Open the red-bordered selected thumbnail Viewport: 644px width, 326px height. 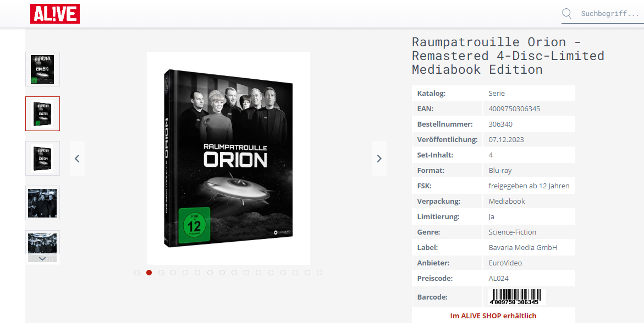[43, 113]
